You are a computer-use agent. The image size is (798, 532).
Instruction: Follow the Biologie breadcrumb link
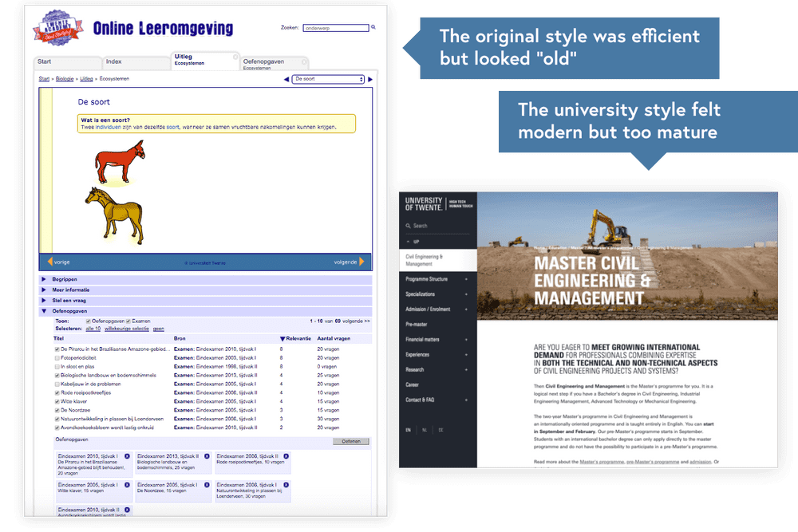64,77
